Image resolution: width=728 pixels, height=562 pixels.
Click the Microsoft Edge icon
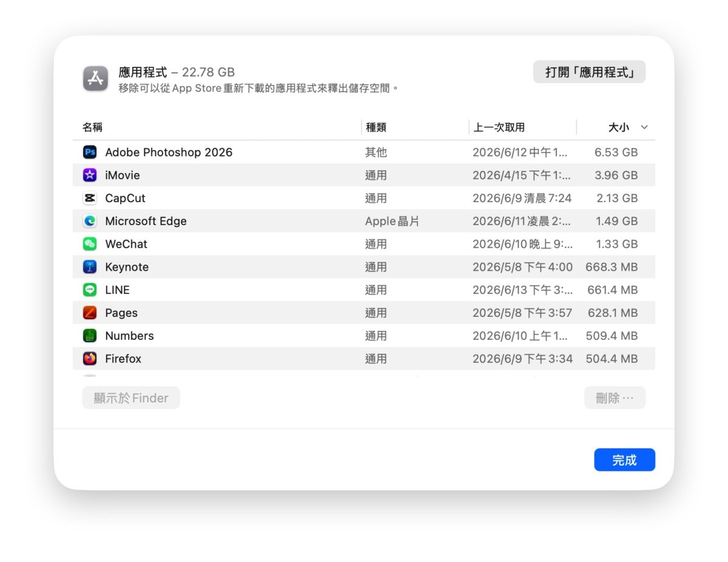[x=90, y=222]
